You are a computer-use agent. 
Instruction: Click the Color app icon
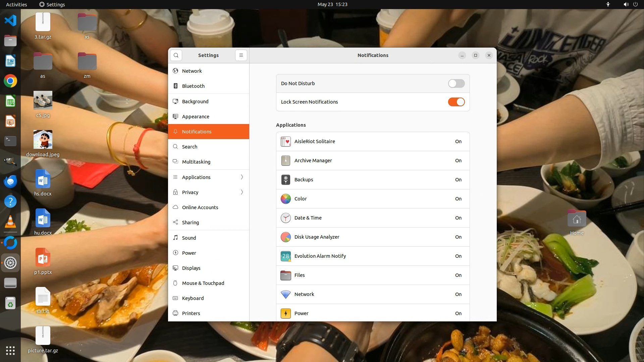(x=285, y=199)
